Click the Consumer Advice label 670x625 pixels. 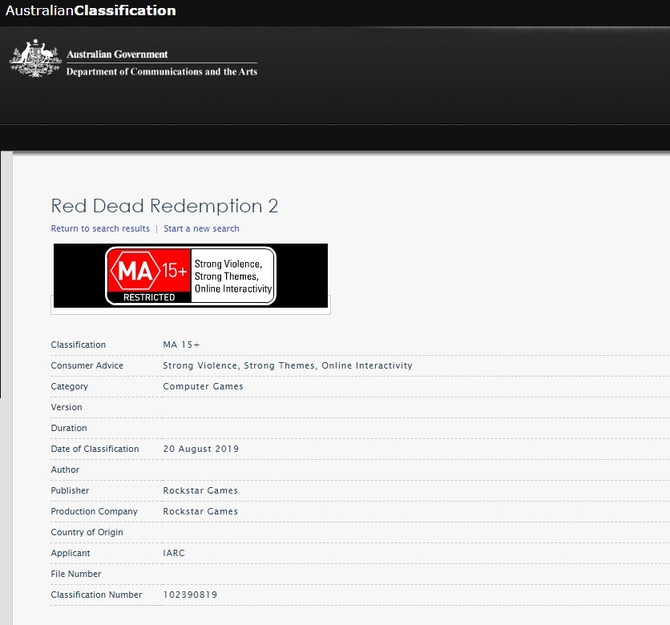pyautogui.click(x=87, y=366)
